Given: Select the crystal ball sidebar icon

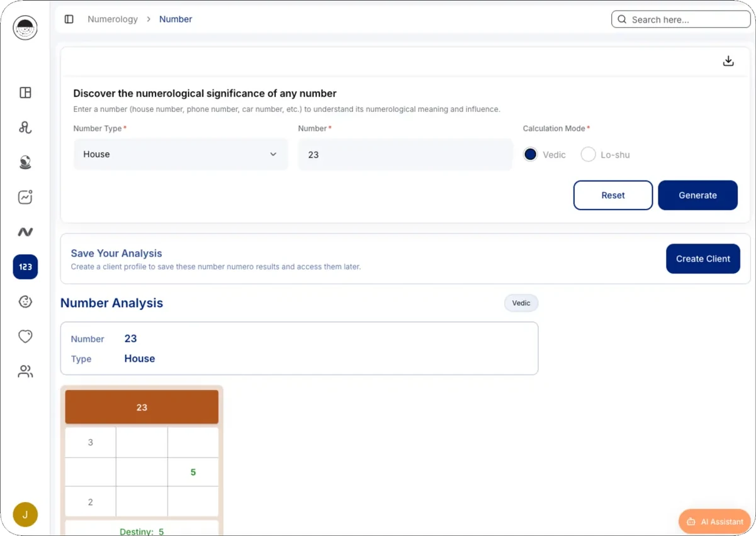Looking at the screenshot, I should [x=25, y=162].
